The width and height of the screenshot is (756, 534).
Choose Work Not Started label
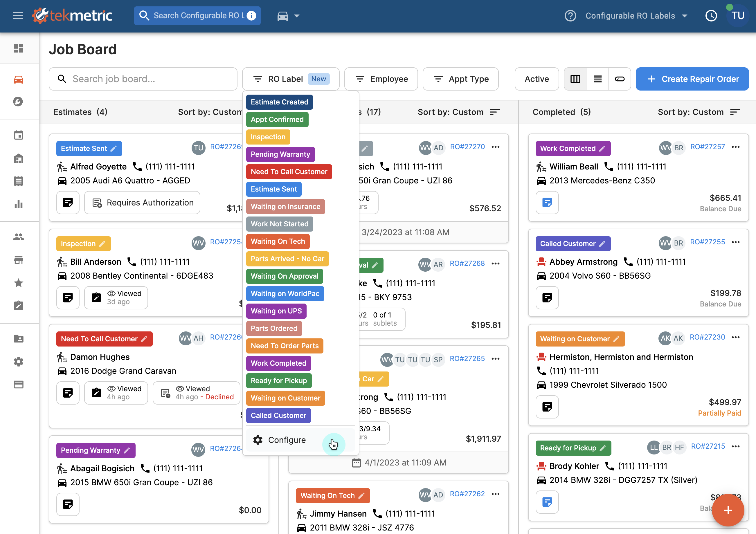point(280,224)
